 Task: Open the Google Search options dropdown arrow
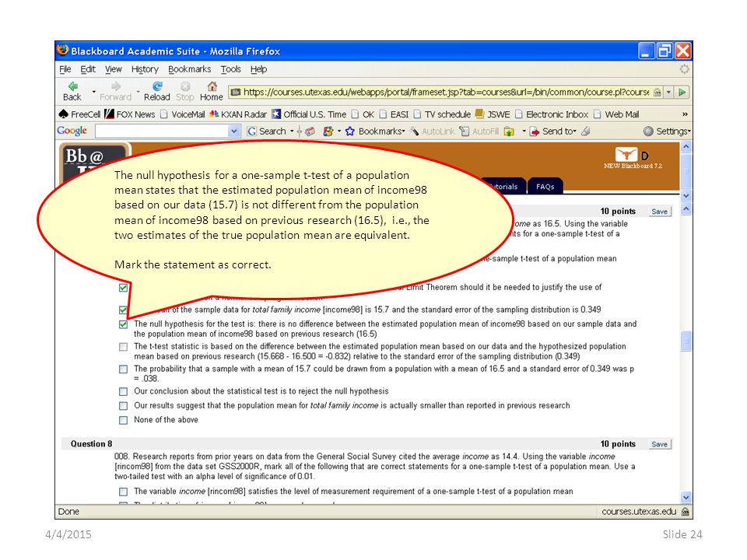tap(292, 131)
